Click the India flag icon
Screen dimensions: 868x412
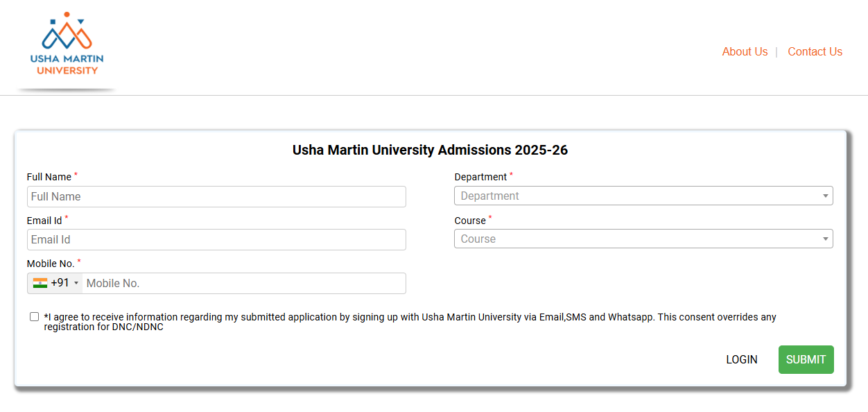point(40,283)
